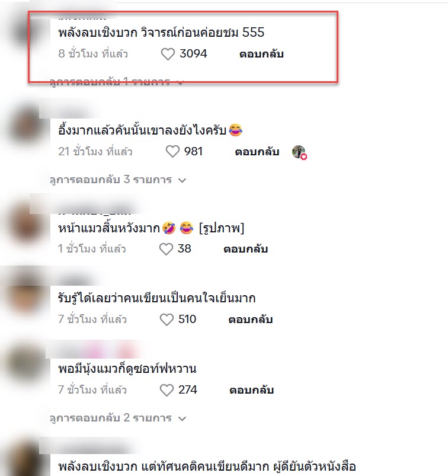This screenshot has width=448, height=476.
Task: Click ตอบกลับ under the 510-like comment
Action: 251,320
